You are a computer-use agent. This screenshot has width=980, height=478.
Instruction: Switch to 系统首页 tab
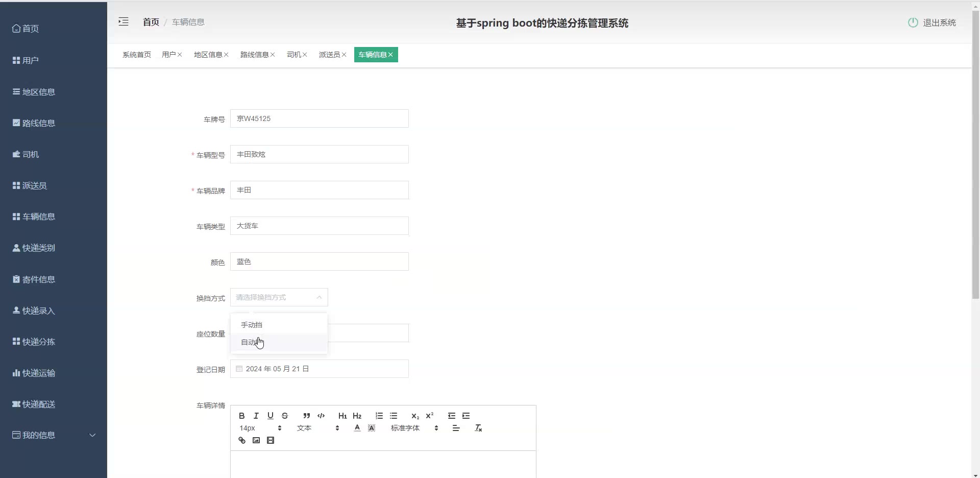click(x=137, y=55)
